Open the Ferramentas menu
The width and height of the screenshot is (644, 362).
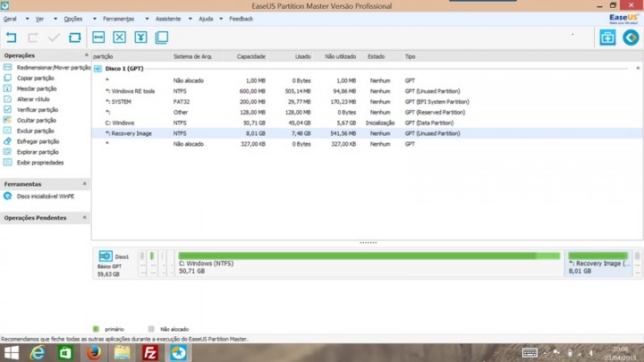118,19
